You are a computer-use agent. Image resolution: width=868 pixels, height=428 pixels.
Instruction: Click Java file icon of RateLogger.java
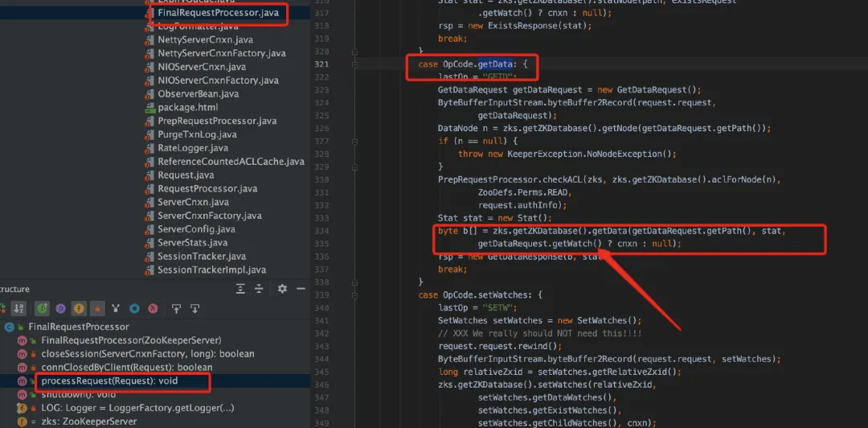(149, 148)
